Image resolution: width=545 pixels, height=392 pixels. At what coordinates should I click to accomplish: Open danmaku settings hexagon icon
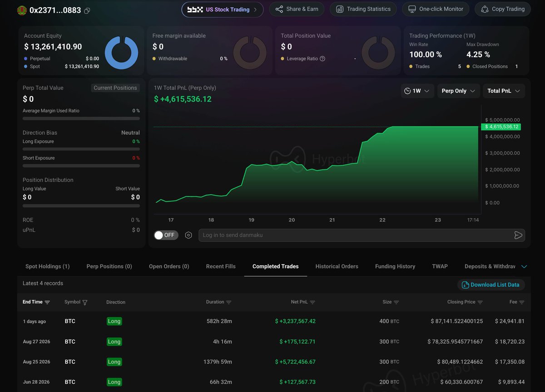click(x=188, y=235)
